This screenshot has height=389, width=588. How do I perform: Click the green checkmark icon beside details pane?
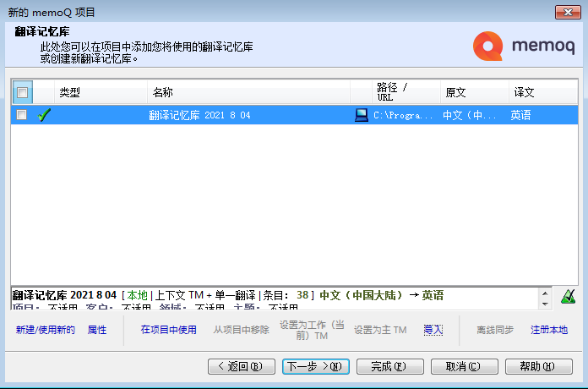click(x=568, y=297)
